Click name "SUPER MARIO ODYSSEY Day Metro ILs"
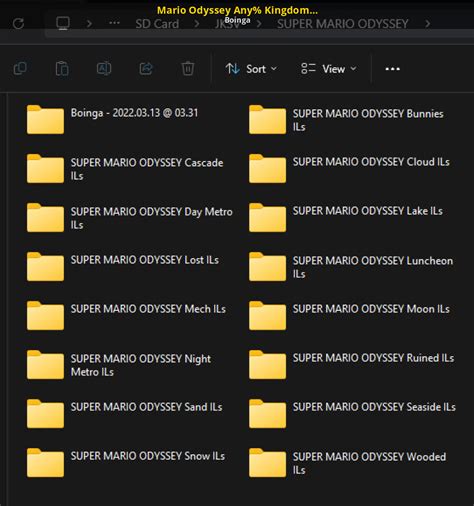This screenshot has width=474, height=506. (x=152, y=218)
